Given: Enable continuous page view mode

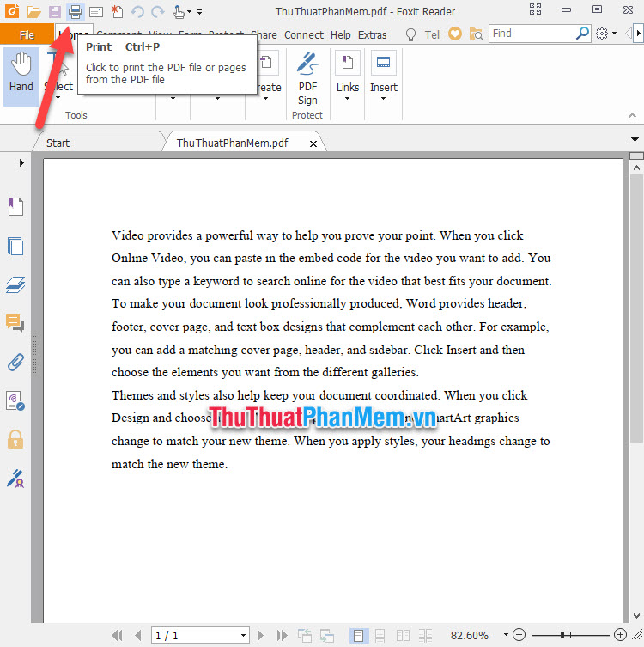Looking at the screenshot, I should (x=380, y=636).
